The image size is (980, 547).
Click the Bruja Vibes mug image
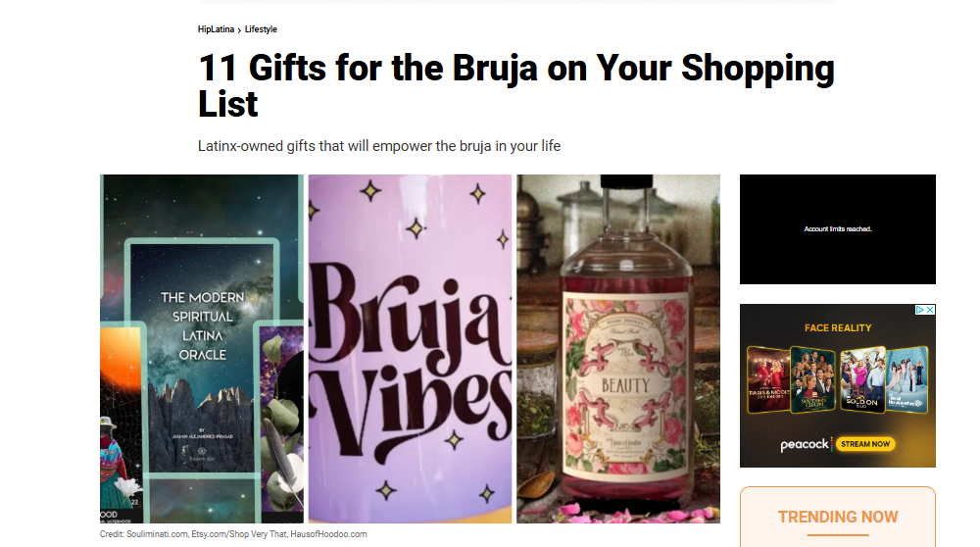click(x=410, y=349)
